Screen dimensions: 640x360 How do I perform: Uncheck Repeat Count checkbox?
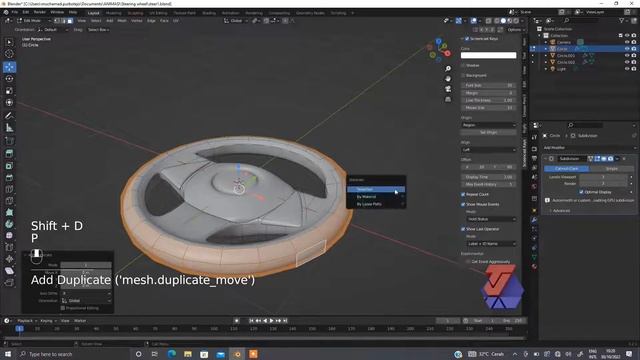point(463,194)
